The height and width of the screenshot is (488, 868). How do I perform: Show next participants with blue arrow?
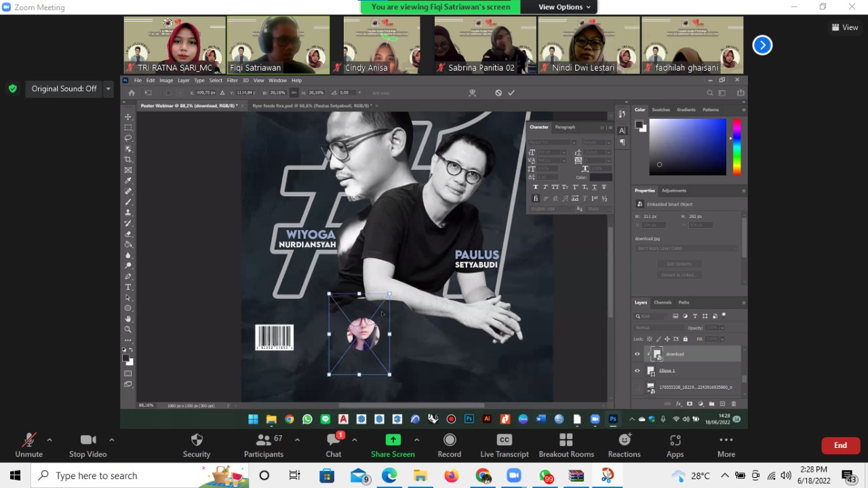[762, 45]
